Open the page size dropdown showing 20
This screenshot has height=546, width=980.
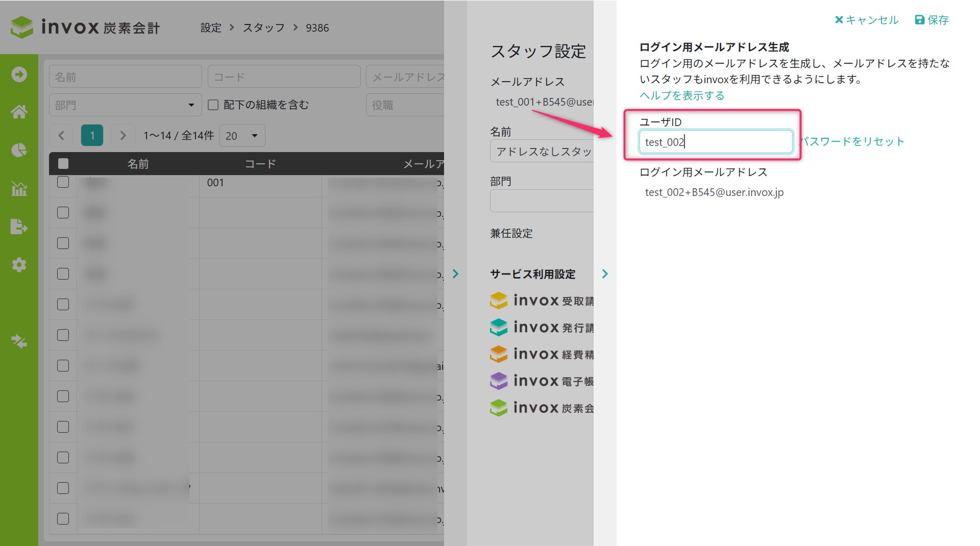click(242, 136)
